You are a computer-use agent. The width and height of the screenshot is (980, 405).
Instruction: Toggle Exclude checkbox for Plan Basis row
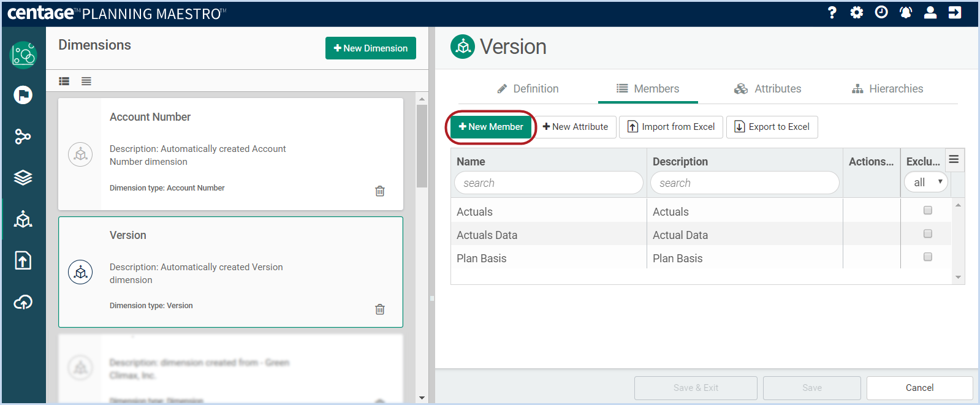(928, 257)
